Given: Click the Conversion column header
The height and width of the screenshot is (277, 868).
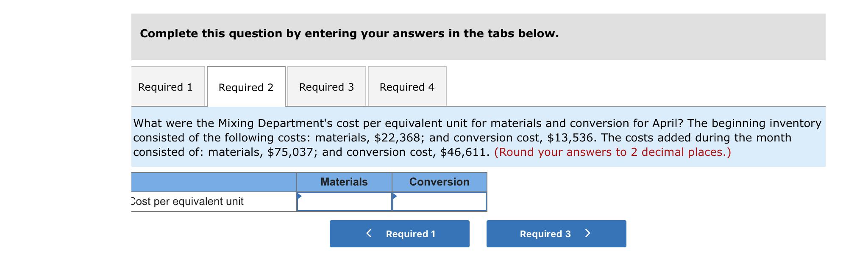Looking at the screenshot, I should tap(439, 182).
